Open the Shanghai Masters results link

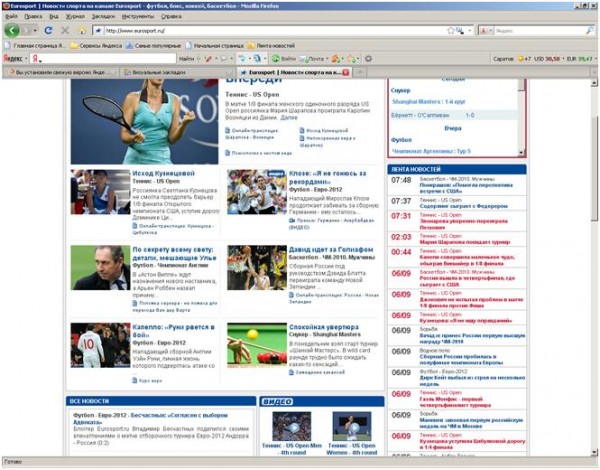(429, 102)
